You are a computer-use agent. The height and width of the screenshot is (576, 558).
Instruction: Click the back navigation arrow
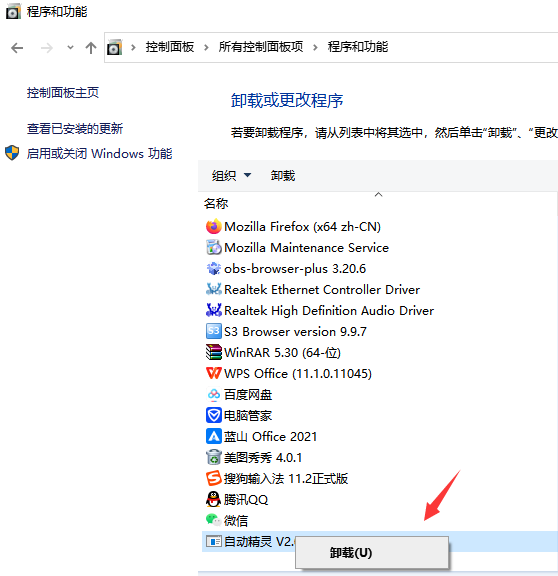point(17,48)
